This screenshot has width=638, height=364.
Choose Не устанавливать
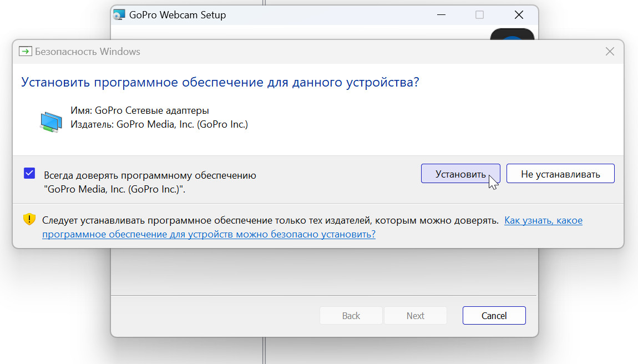[560, 174]
